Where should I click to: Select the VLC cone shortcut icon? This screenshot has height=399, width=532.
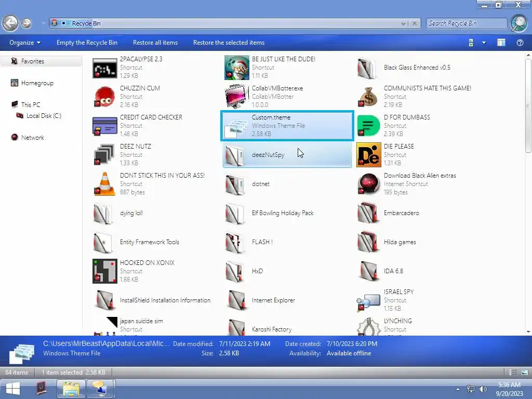coord(104,184)
